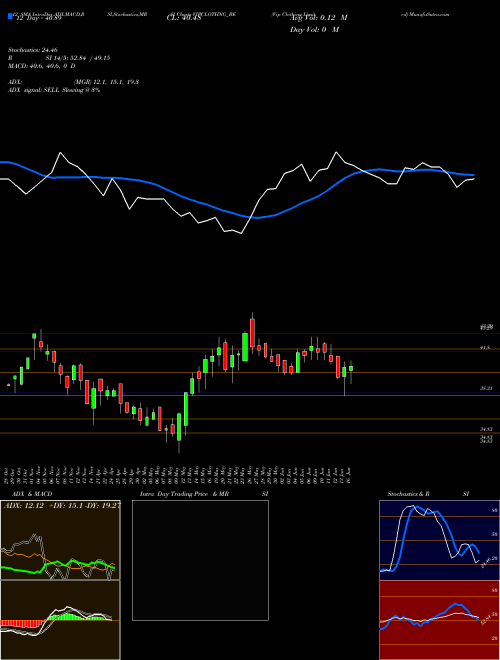Click the 'Avg Vol: 0.12 M' label
500x660 pixels.
318,18
